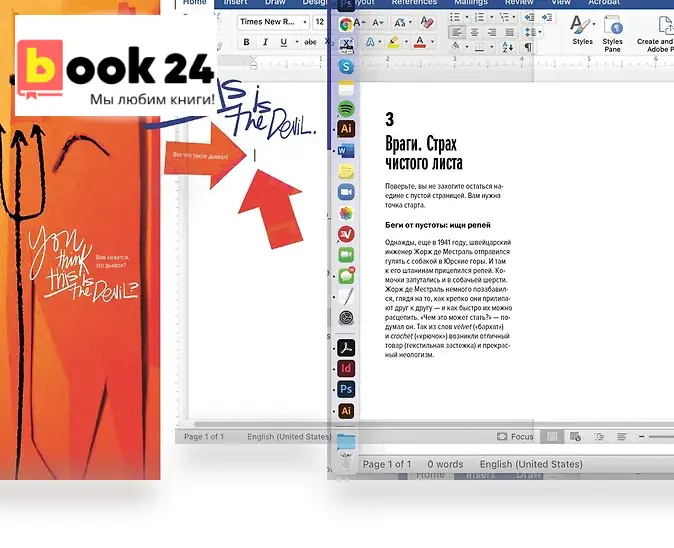Screen dimensions: 674x548
Task: Toggle Bold formatting in the ribbon
Action: [x=247, y=42]
